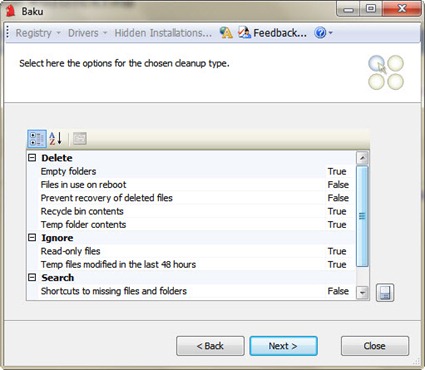Open the Registry dropdown menu
425x370 pixels.
(38, 33)
